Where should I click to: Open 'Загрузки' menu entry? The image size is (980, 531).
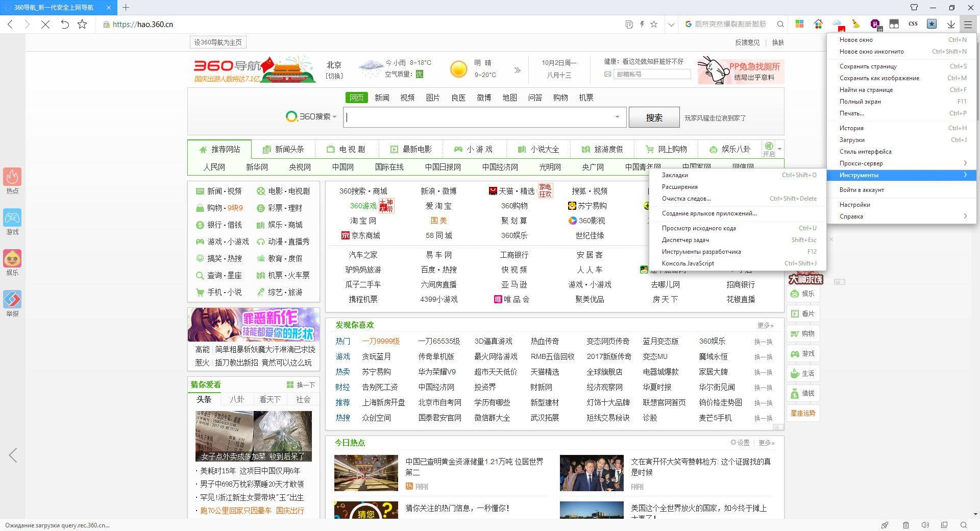[x=901, y=139]
